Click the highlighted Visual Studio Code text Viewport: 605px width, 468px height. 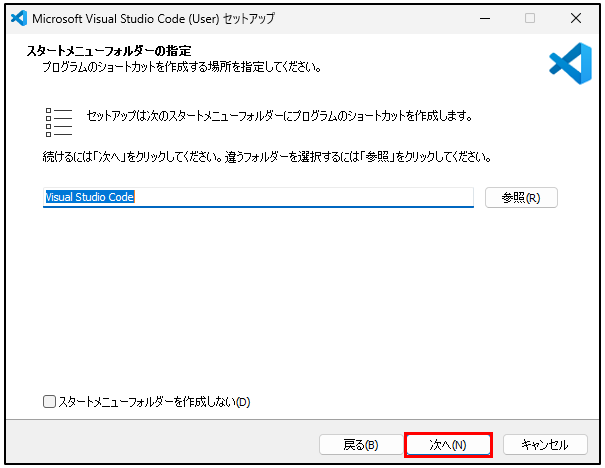(90, 197)
